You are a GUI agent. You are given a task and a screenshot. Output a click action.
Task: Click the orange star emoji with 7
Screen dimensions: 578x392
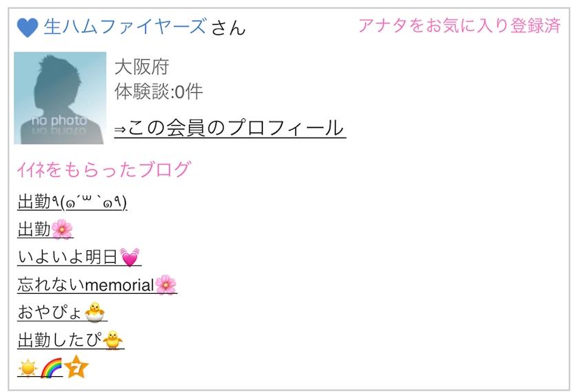pyautogui.click(x=76, y=367)
